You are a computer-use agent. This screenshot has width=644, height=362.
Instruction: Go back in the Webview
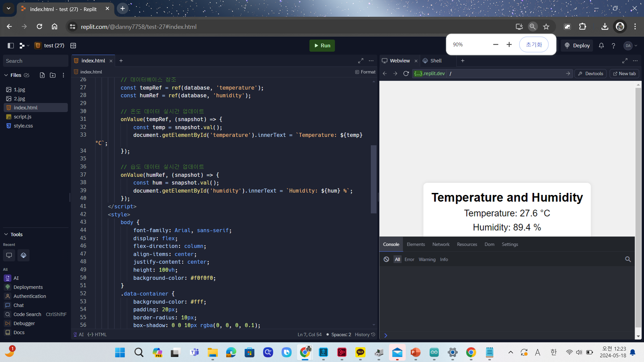[385, 73]
